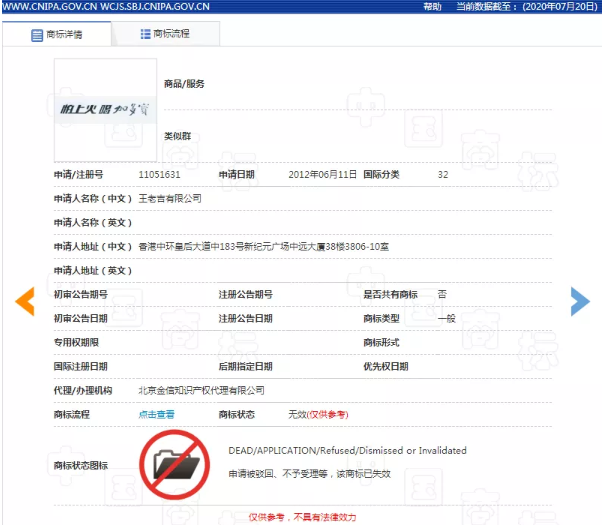Select the applicant Hong Kong address text
Screen dimensions: 607x525
point(264,247)
